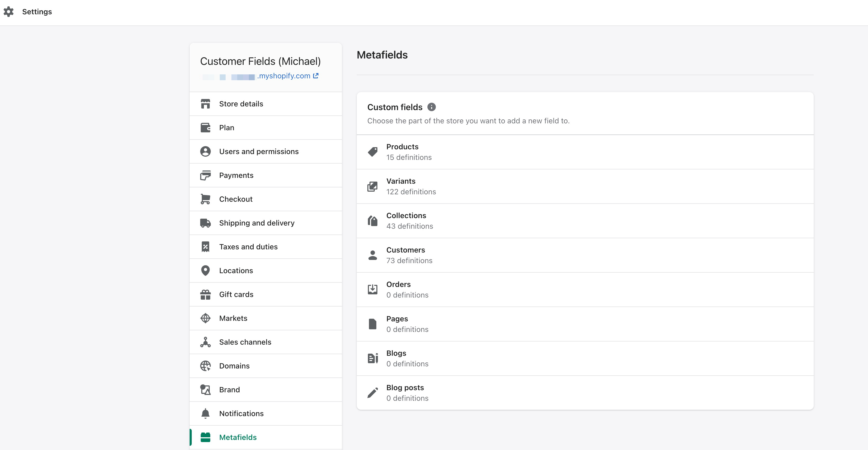Select Checkout in the sidebar
868x450 pixels.
[x=266, y=199]
